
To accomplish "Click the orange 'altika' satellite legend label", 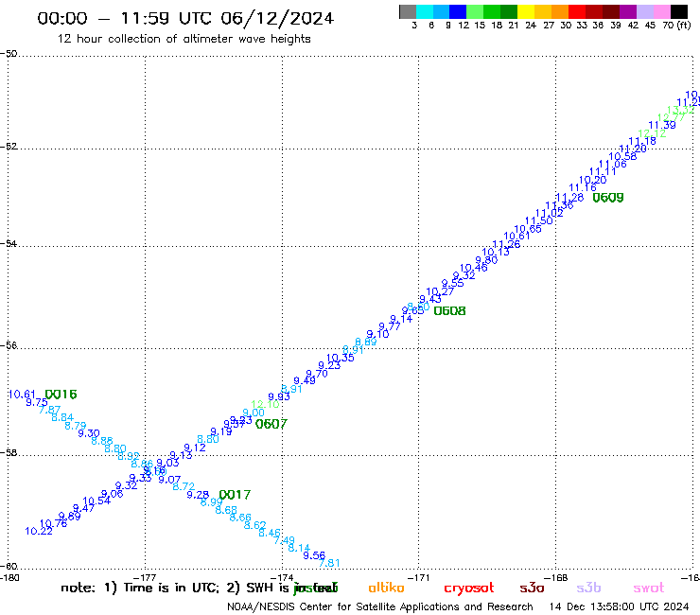I will click(x=386, y=588).
